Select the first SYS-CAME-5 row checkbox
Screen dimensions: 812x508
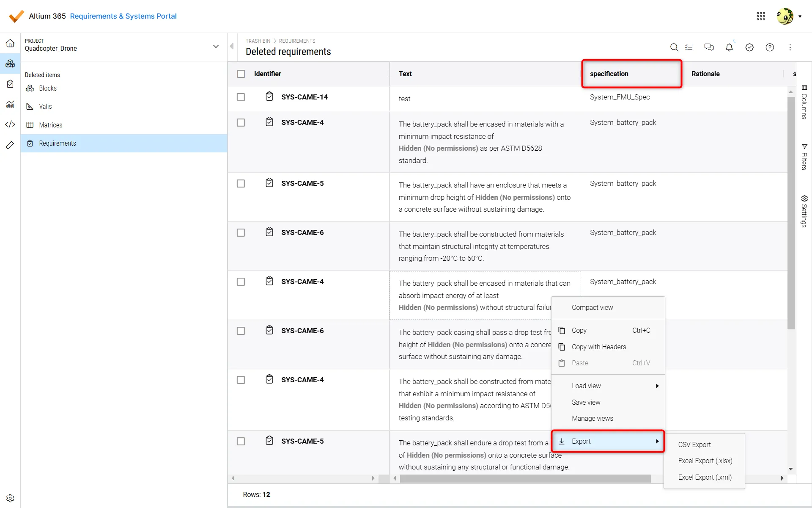(x=241, y=183)
